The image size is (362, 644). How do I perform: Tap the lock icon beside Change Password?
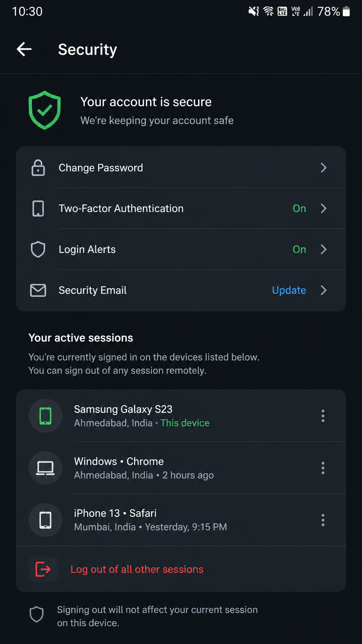(38, 168)
